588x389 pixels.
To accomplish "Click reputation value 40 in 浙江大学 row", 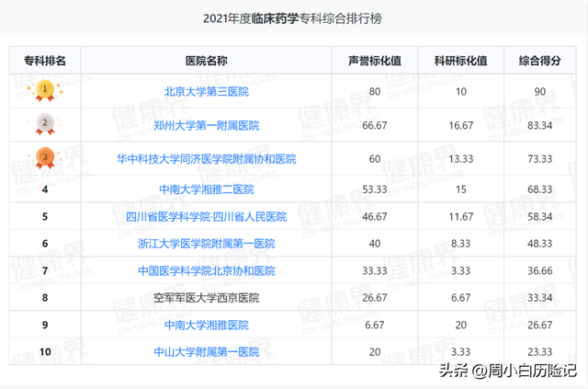I will [375, 244].
